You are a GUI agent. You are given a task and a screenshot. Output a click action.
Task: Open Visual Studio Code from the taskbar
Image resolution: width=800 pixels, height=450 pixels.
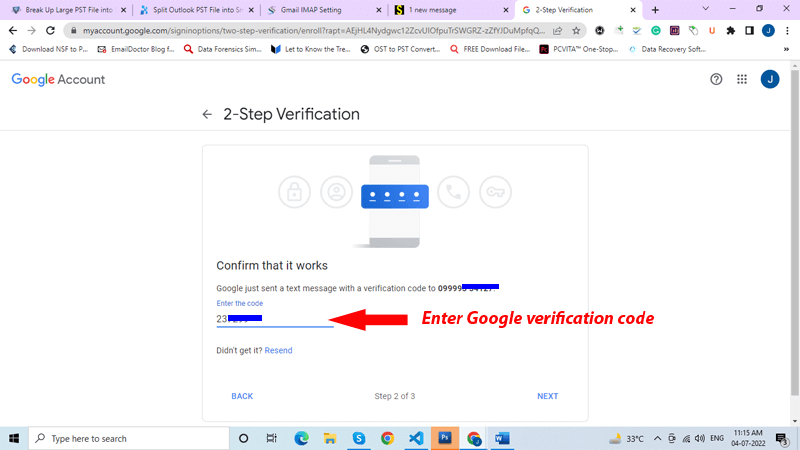tap(416, 438)
